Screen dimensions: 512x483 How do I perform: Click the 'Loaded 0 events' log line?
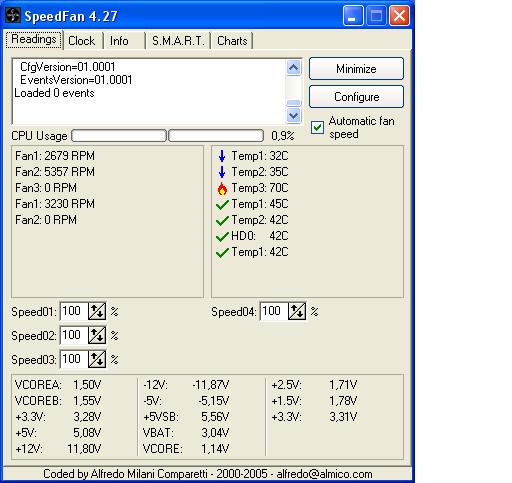click(54, 93)
